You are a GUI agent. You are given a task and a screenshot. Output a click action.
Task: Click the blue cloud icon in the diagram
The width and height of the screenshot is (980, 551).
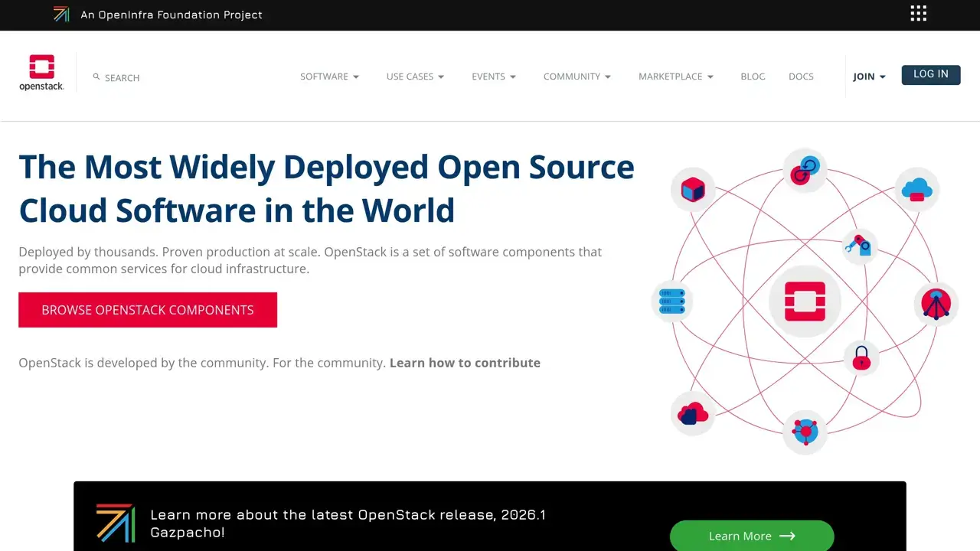(x=917, y=189)
